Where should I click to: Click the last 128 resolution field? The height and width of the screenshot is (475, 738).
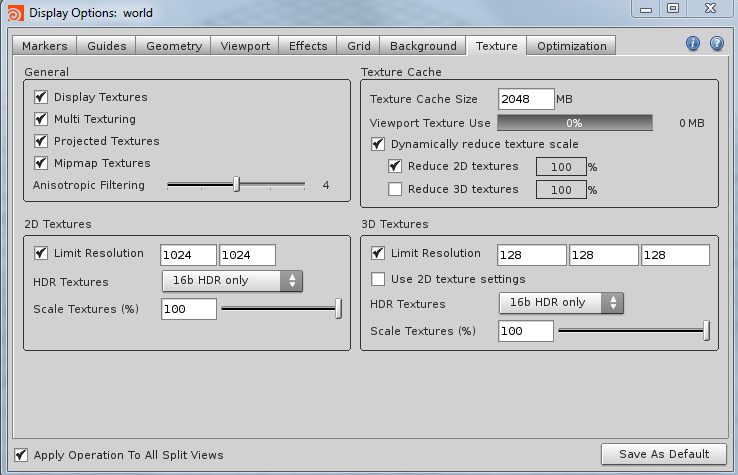(x=675, y=255)
